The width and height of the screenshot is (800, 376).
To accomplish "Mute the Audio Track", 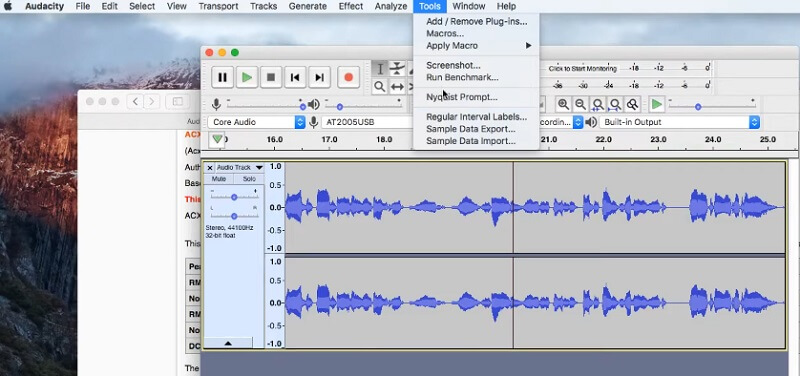I will pos(219,179).
